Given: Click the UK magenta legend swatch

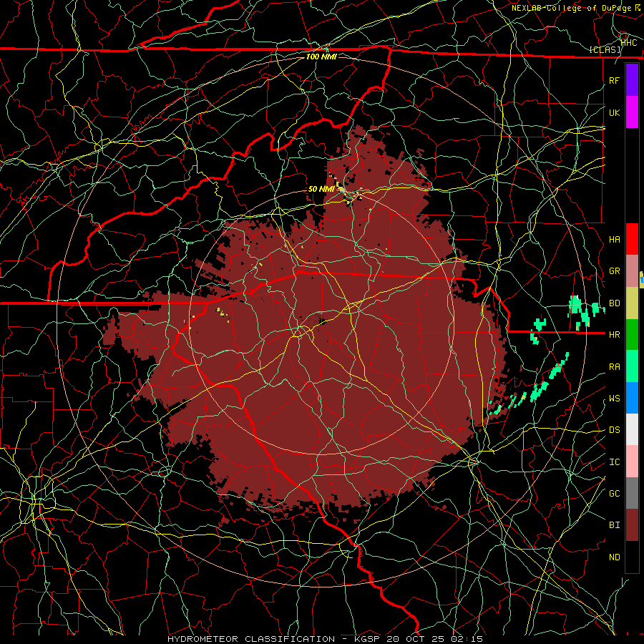Looking at the screenshot, I should [x=632, y=112].
